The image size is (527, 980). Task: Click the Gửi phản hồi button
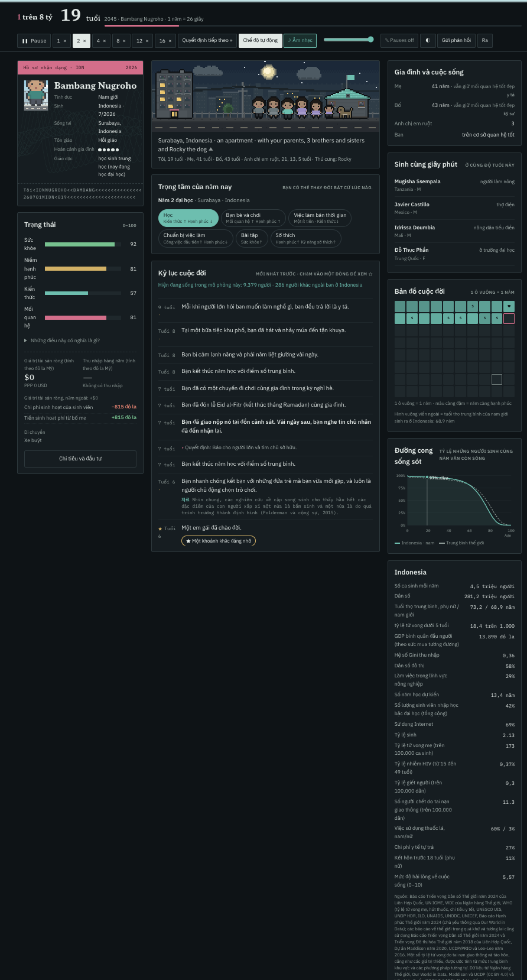tap(456, 41)
